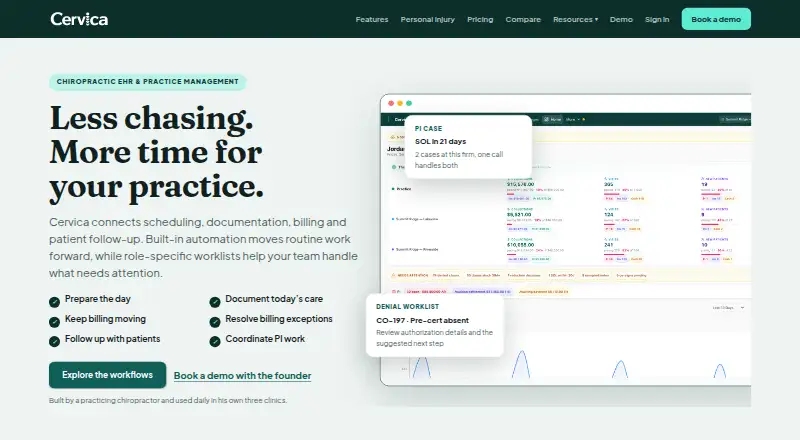
Task: Click the check icon beside Coordinate PI work
Action: 215,341
